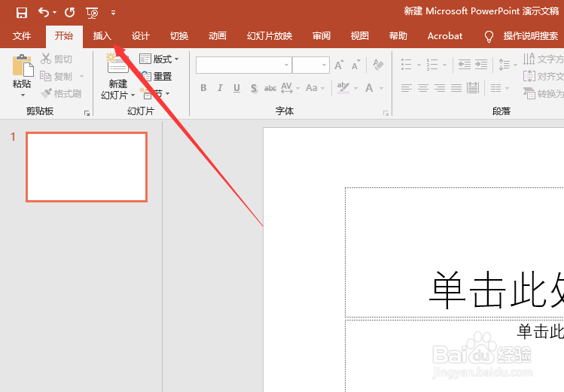This screenshot has width=564, height=392.
Task: Expand the 粘贴 options arrow
Action: point(23,96)
